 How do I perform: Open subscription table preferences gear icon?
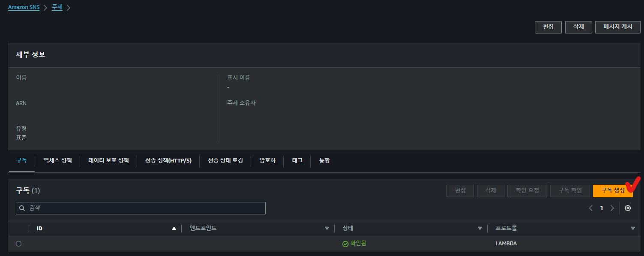[x=628, y=208]
